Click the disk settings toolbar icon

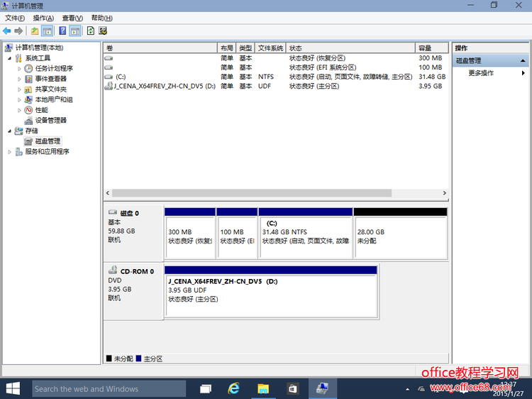pos(103,31)
